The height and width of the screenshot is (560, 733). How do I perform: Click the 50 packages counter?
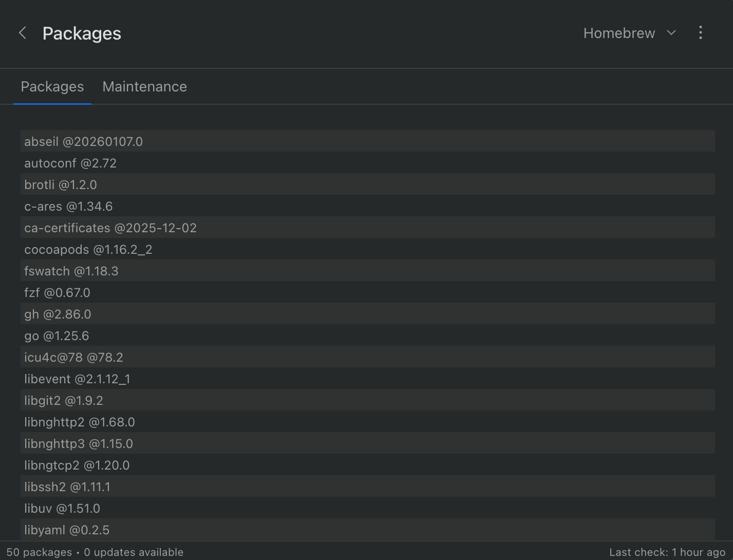pos(41,552)
